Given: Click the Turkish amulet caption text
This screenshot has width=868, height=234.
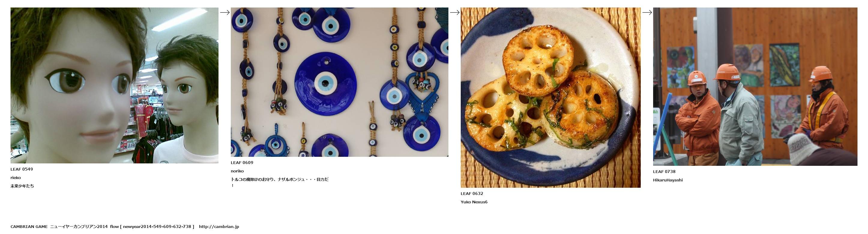Looking at the screenshot, I should point(280,182).
